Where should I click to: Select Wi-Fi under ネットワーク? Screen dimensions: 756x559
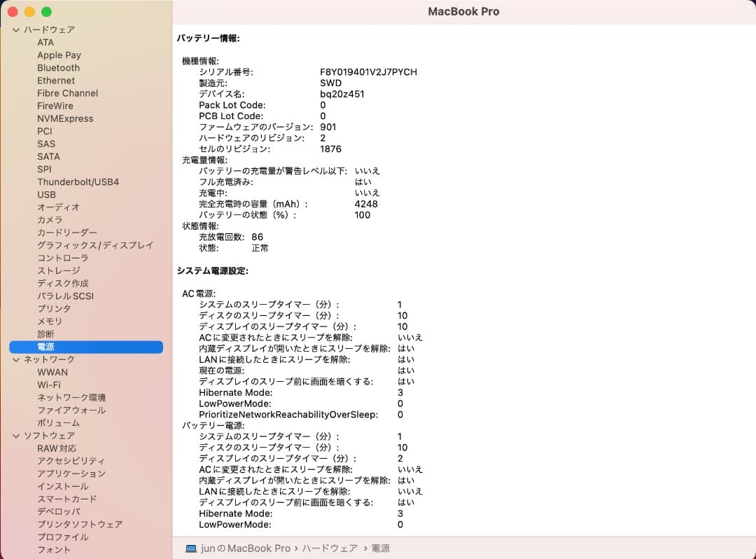52,385
